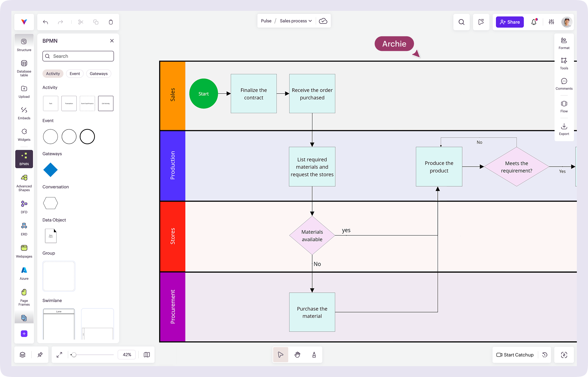Open the ERD shapes library

tap(24, 228)
